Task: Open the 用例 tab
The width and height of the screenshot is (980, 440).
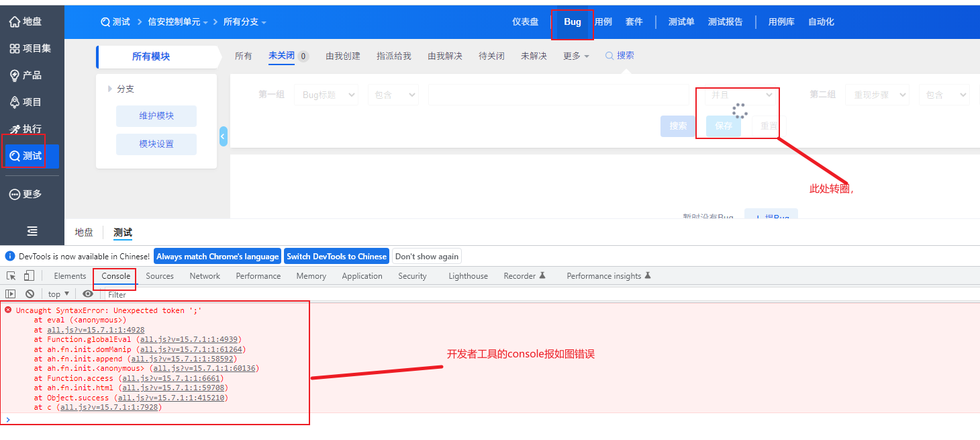Action: (x=603, y=21)
